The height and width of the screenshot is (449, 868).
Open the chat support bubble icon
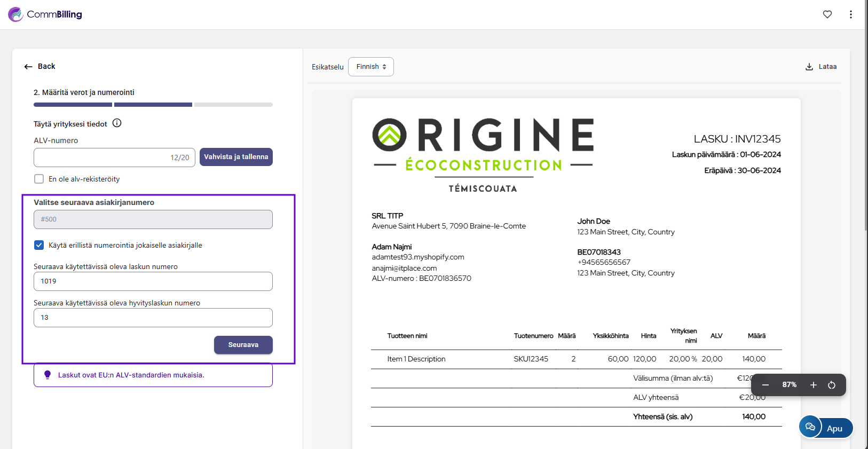coord(810,427)
